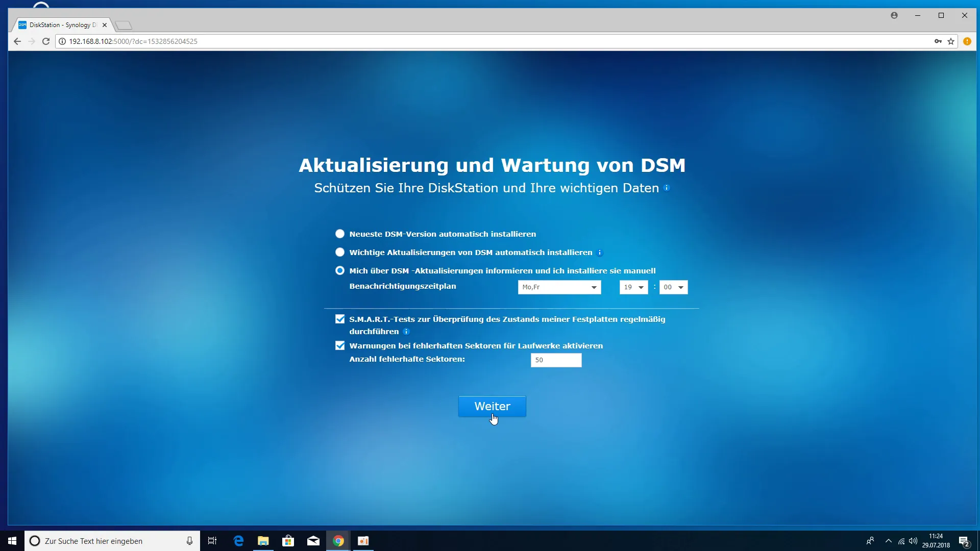Screen dimensions: 980x551
Task: Click the Weiter button
Action: click(x=492, y=406)
